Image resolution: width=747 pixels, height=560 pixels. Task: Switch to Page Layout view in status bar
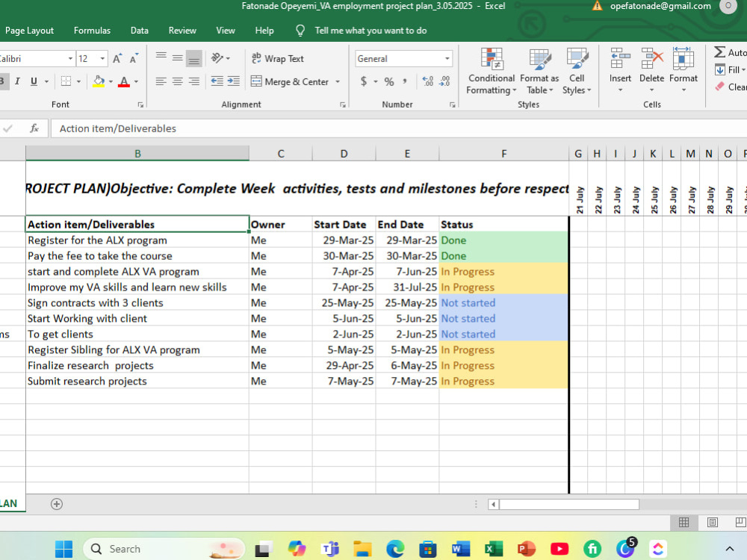pyautogui.click(x=712, y=523)
